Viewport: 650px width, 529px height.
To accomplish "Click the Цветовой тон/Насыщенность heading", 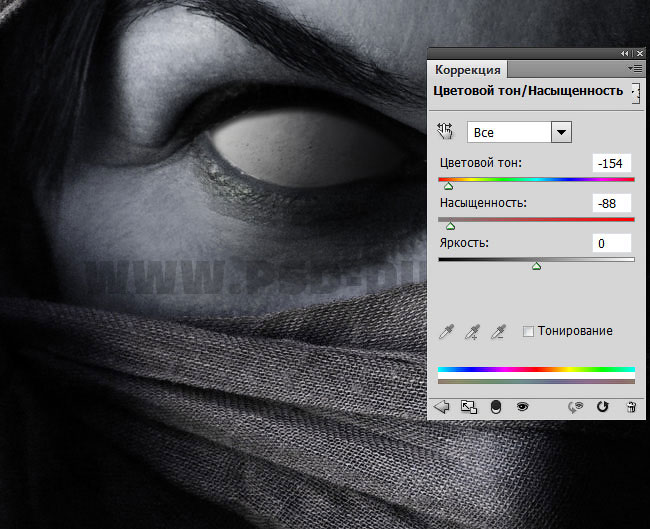I will tap(528, 91).
